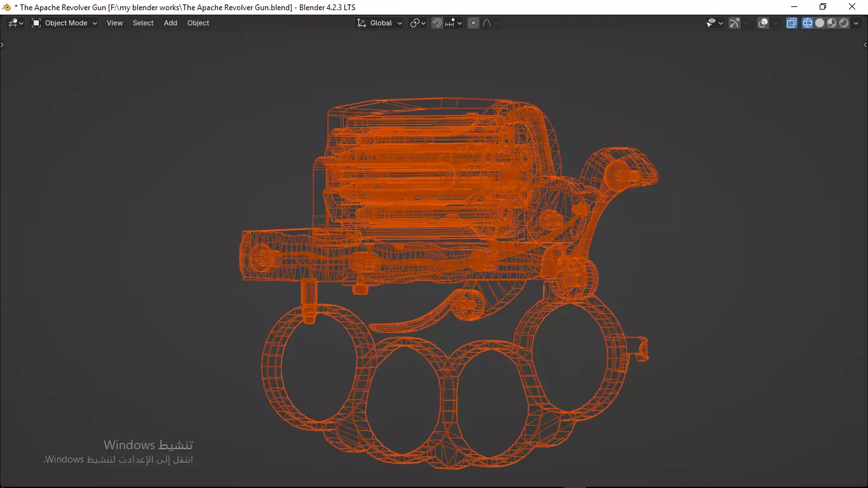
Task: Toggle the snap magnet icon
Action: point(437,23)
